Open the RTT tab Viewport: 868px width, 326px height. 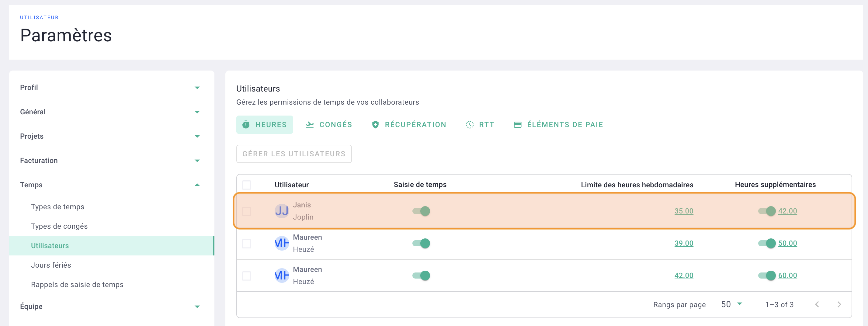click(480, 125)
